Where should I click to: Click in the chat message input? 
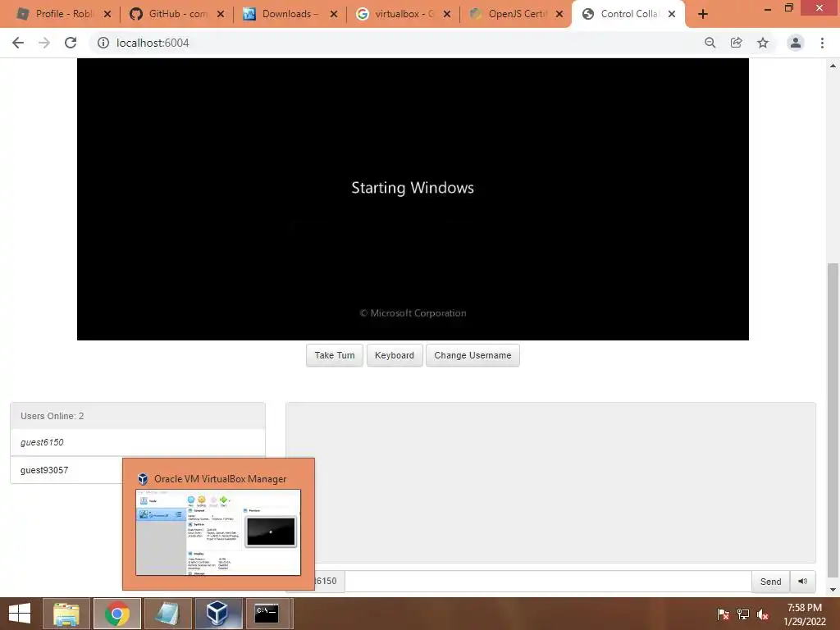tap(548, 582)
